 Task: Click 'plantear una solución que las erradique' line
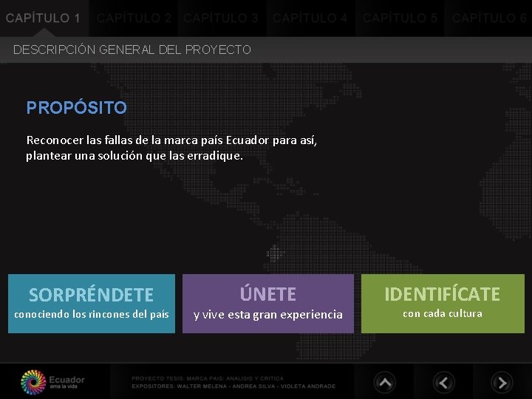coord(134,156)
